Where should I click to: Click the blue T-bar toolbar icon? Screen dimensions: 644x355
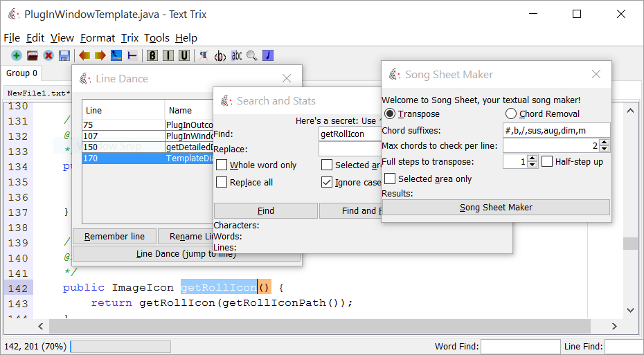(x=132, y=55)
